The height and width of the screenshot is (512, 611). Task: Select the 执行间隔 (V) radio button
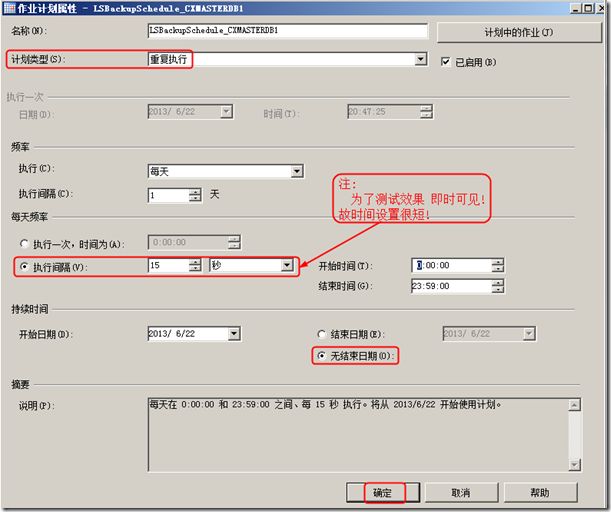[x=24, y=267]
